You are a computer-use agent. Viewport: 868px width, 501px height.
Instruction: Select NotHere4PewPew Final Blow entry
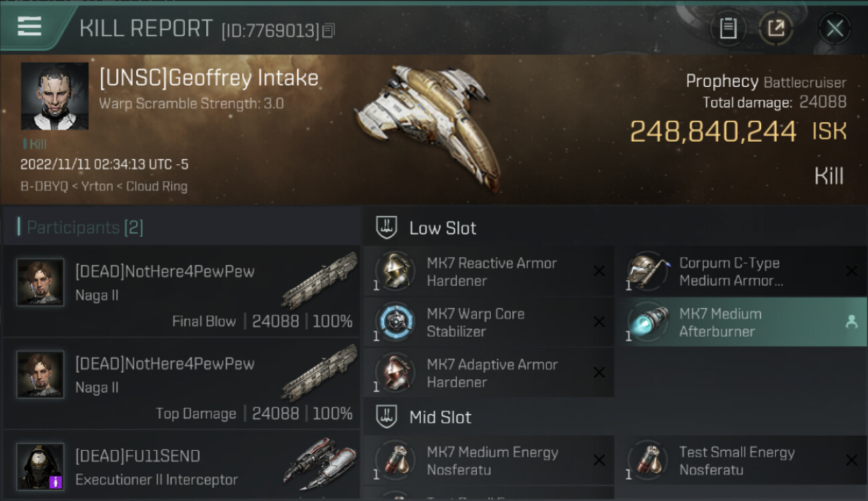click(182, 291)
